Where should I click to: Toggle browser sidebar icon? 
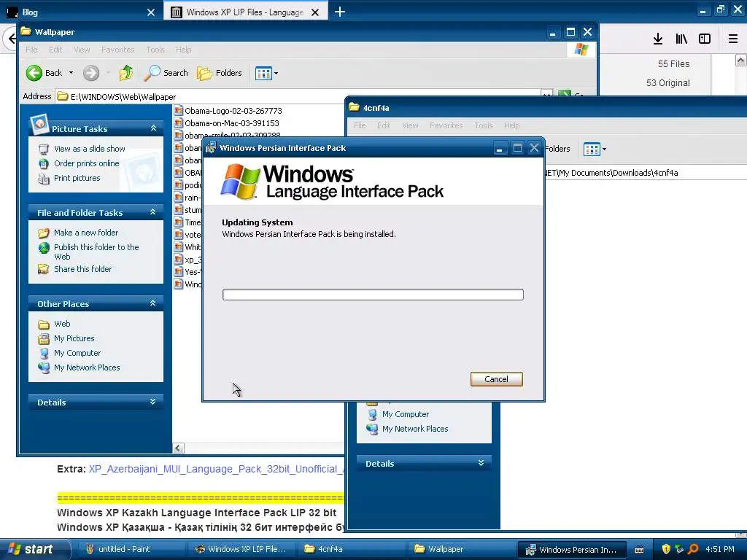click(x=705, y=39)
